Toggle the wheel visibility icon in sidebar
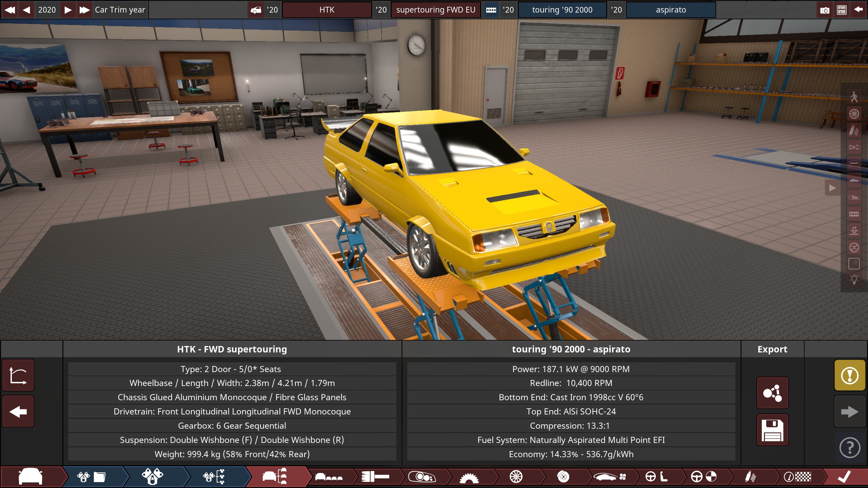 854,114
